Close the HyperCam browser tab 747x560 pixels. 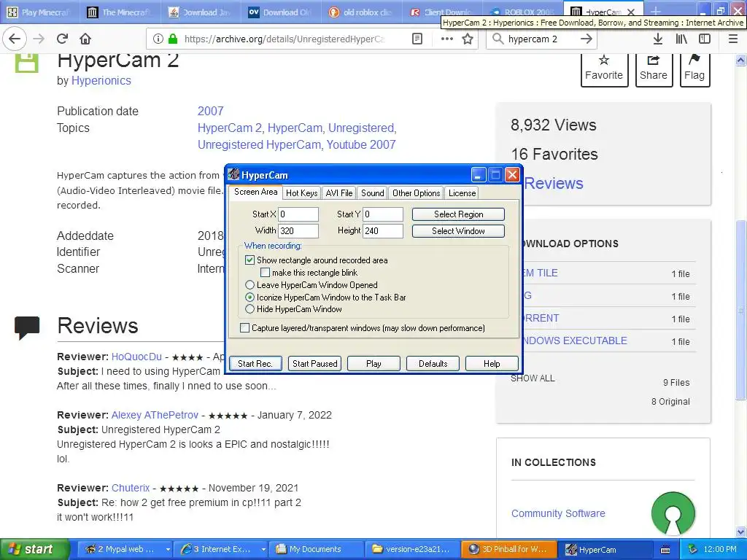[631, 12]
